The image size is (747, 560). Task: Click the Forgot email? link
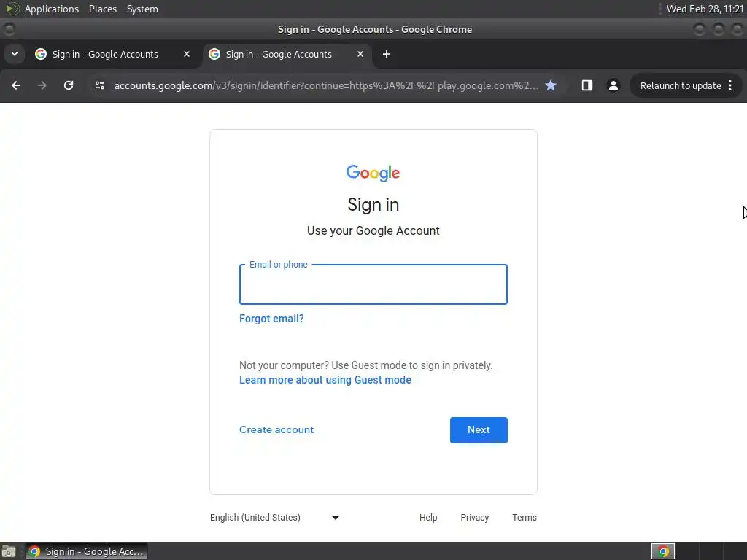tap(271, 319)
